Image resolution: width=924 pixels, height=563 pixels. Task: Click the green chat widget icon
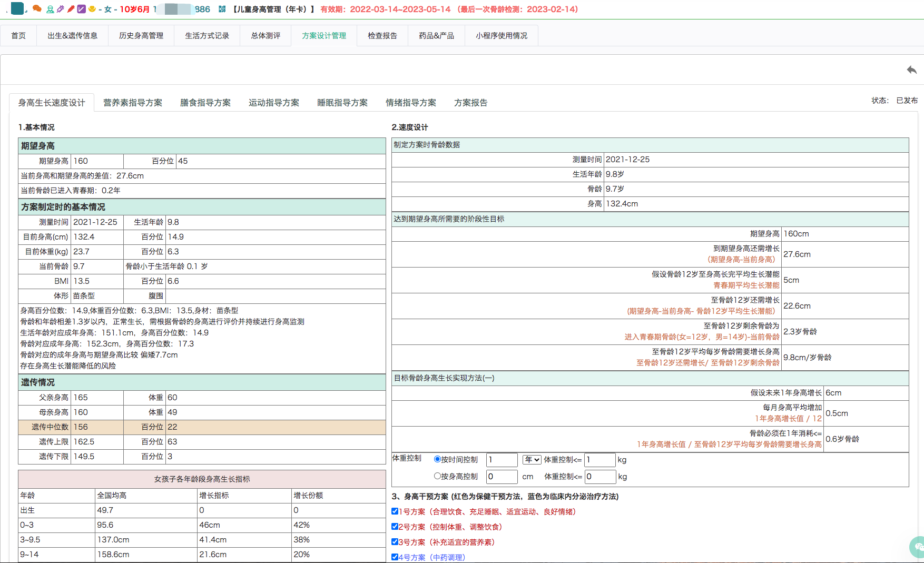tap(918, 548)
